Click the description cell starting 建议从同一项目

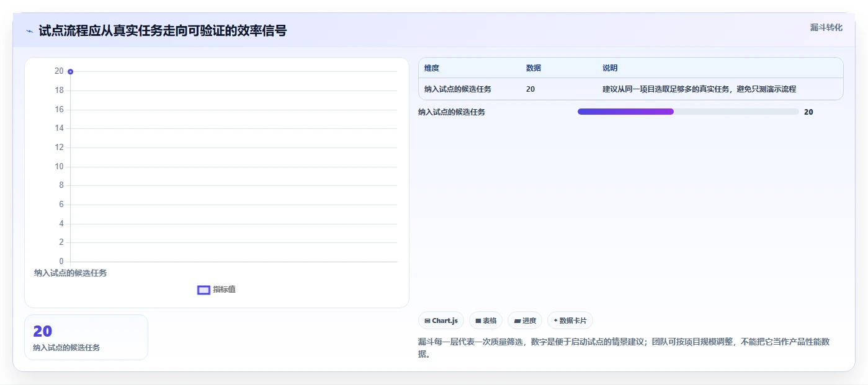[x=699, y=89]
